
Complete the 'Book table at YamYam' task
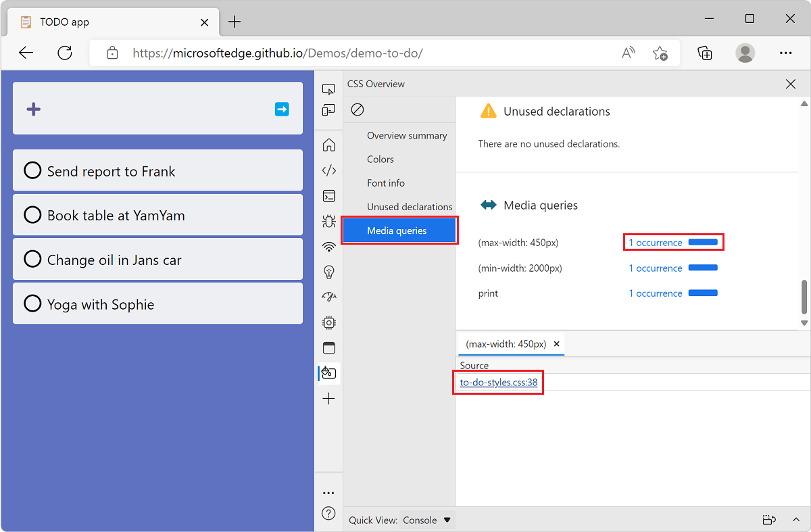[x=32, y=214]
